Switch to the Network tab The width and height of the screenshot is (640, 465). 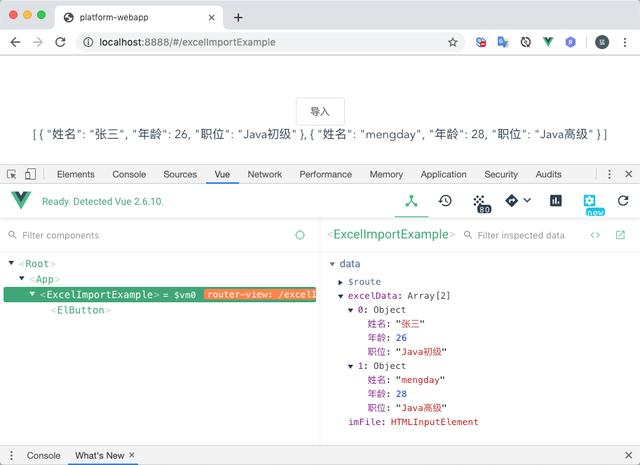point(264,174)
